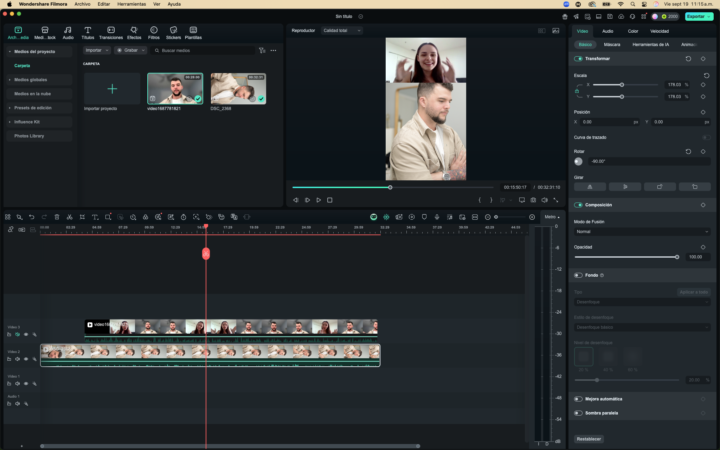Enable the Mejora automática switch
Screen dimensions: 720x450
[578, 399]
